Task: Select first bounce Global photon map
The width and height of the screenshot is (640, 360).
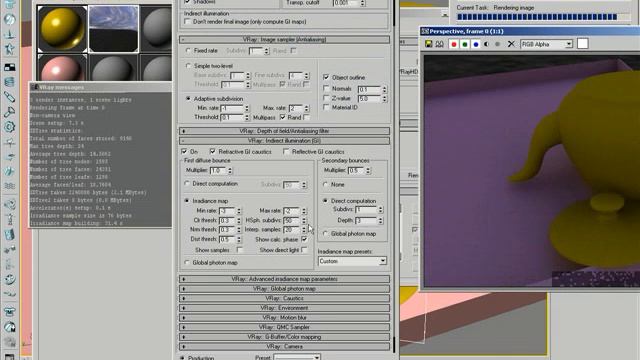Action: click(x=187, y=262)
